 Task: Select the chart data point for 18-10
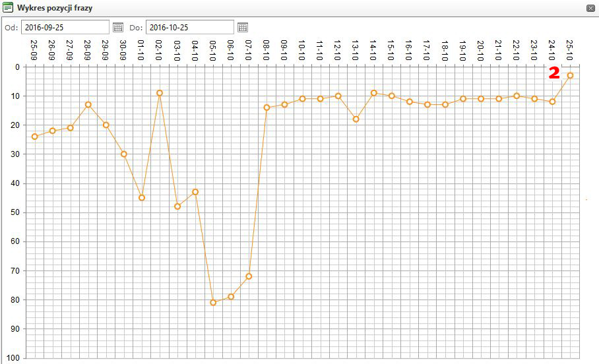click(445, 104)
